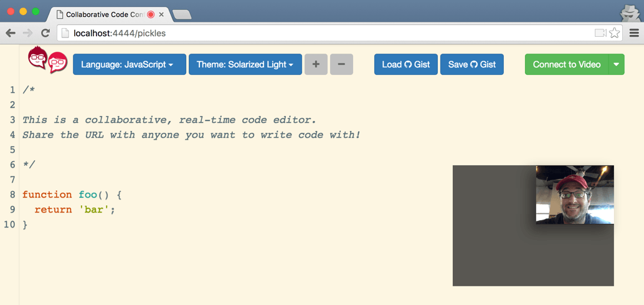Viewport: 644px width, 305px height.
Task: Click the 'function' keyword in line 8
Action: [47, 195]
